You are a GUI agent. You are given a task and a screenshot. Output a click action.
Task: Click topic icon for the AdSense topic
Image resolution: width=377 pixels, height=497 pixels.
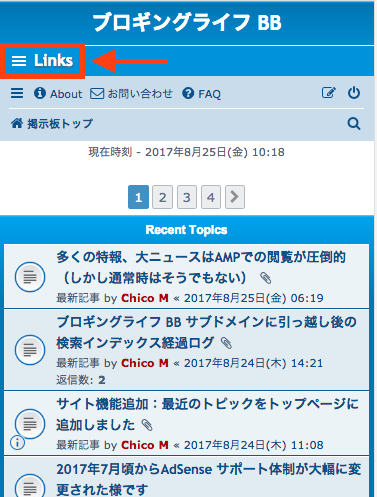coord(30,486)
